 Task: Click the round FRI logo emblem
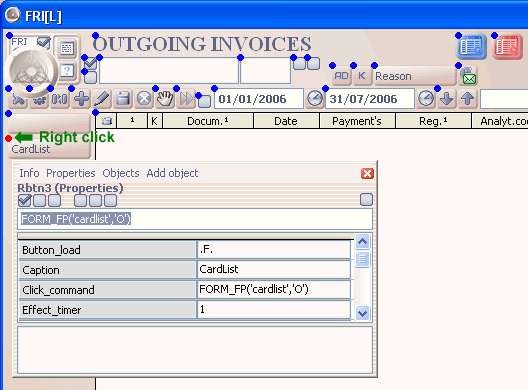33,71
